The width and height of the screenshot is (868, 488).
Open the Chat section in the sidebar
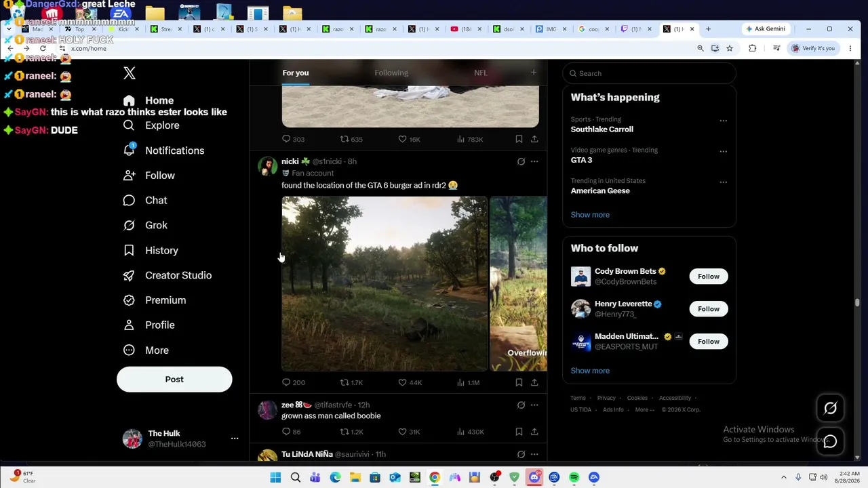[145, 201]
